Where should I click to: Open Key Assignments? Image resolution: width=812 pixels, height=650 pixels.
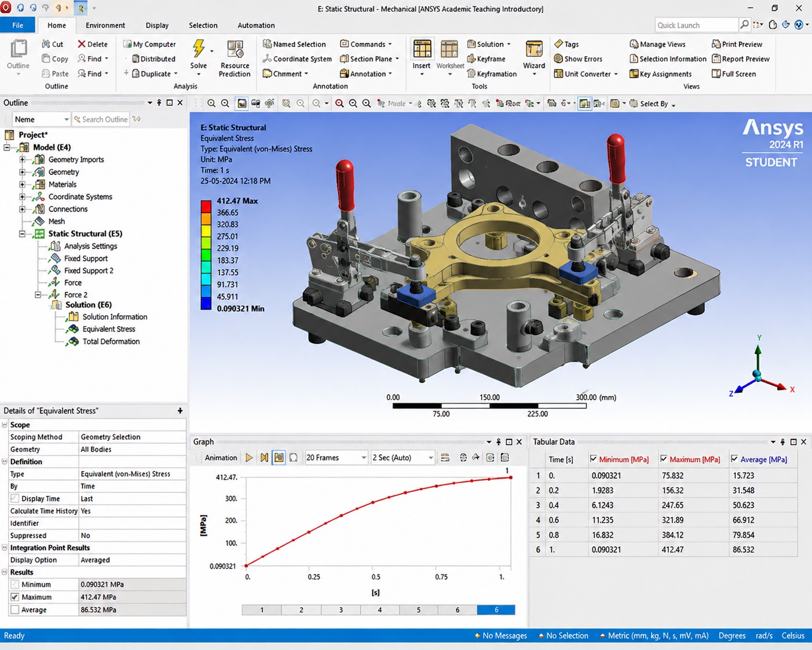(x=660, y=74)
